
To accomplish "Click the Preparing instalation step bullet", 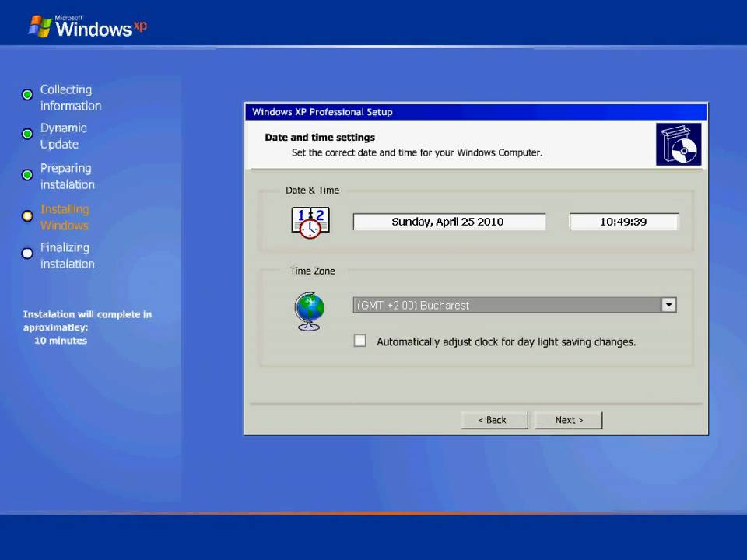I will (x=28, y=175).
